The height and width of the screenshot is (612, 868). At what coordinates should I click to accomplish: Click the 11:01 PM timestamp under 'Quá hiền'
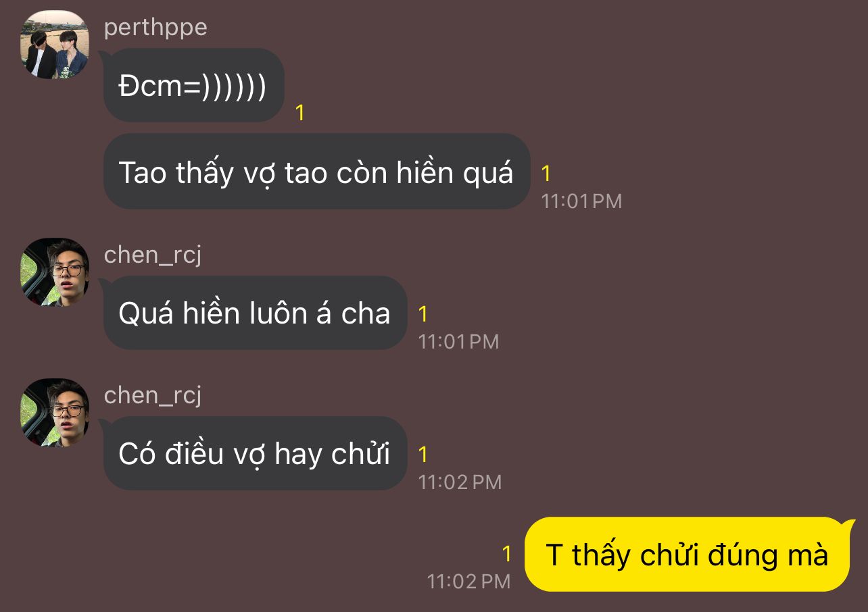[x=458, y=342]
